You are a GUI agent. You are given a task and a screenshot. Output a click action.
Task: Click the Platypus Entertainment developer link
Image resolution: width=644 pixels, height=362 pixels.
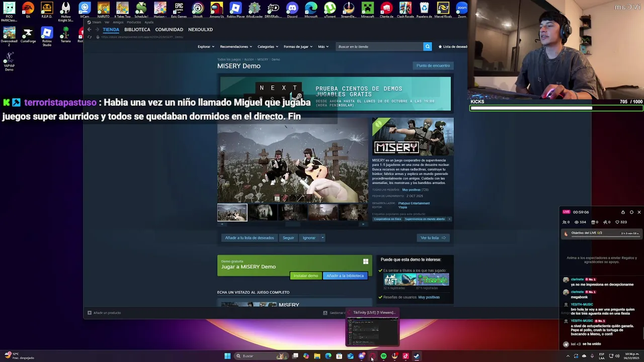tap(414, 203)
